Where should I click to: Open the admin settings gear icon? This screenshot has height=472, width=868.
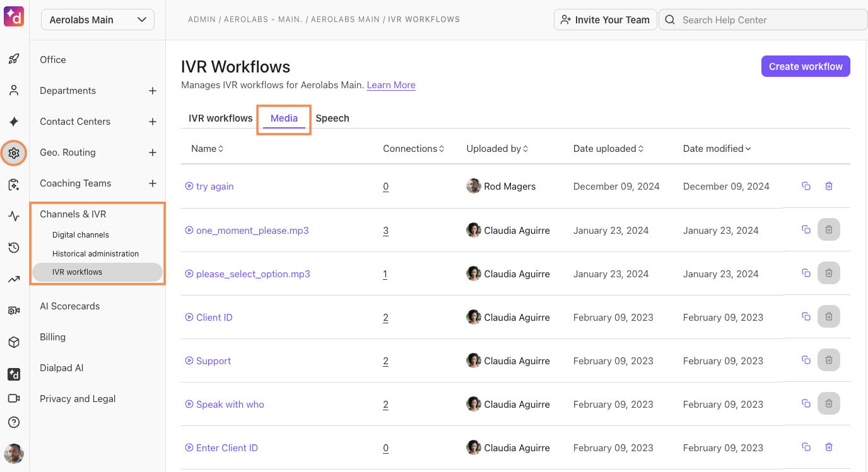[14, 153]
